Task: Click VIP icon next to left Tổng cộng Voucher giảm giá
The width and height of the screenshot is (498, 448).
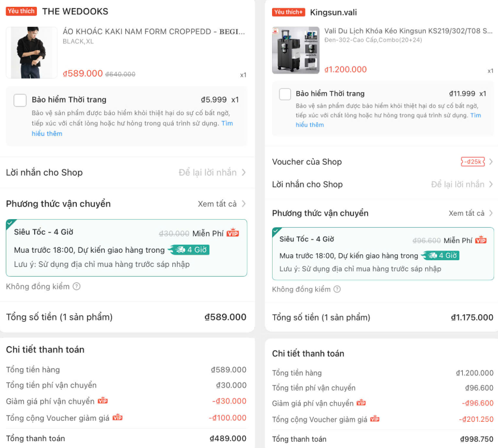Action: click(117, 417)
